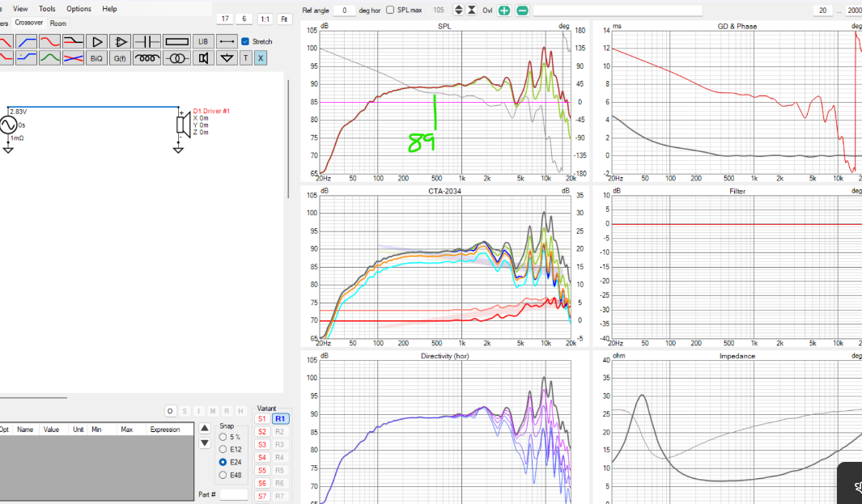Click the Ref angle input field
The width and height of the screenshot is (862, 504).
(x=344, y=10)
